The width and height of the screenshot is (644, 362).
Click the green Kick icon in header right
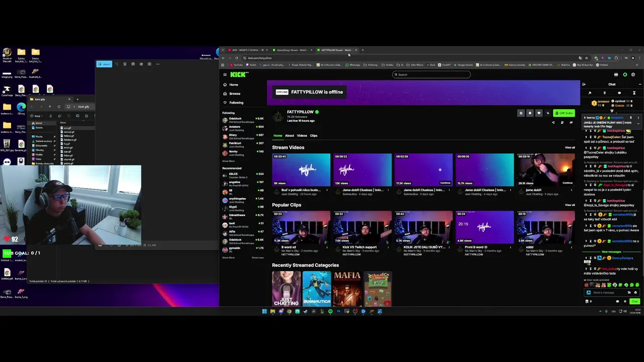[625, 74]
